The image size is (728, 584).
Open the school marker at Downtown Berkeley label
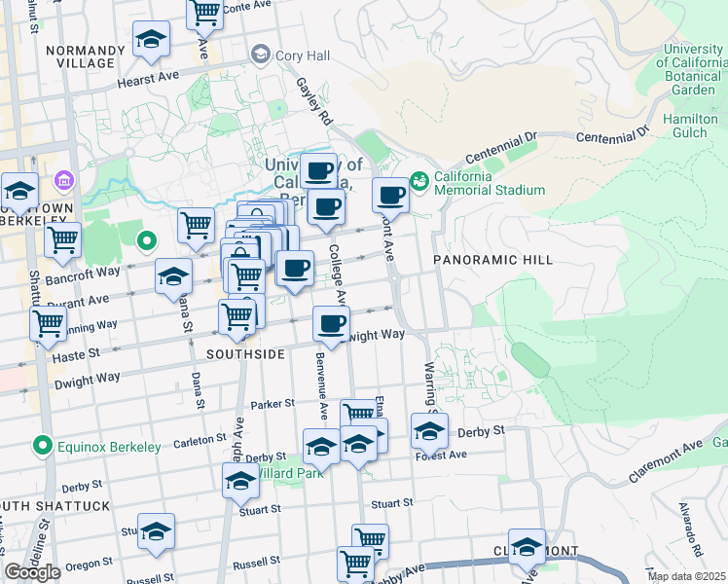point(19,192)
